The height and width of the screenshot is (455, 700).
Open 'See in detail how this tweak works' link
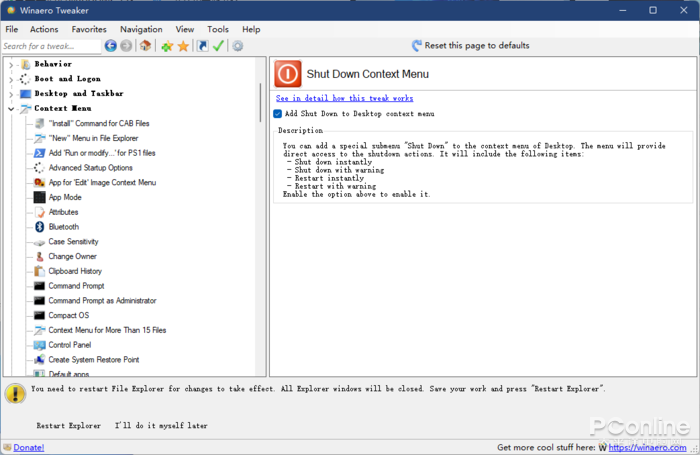coord(344,98)
